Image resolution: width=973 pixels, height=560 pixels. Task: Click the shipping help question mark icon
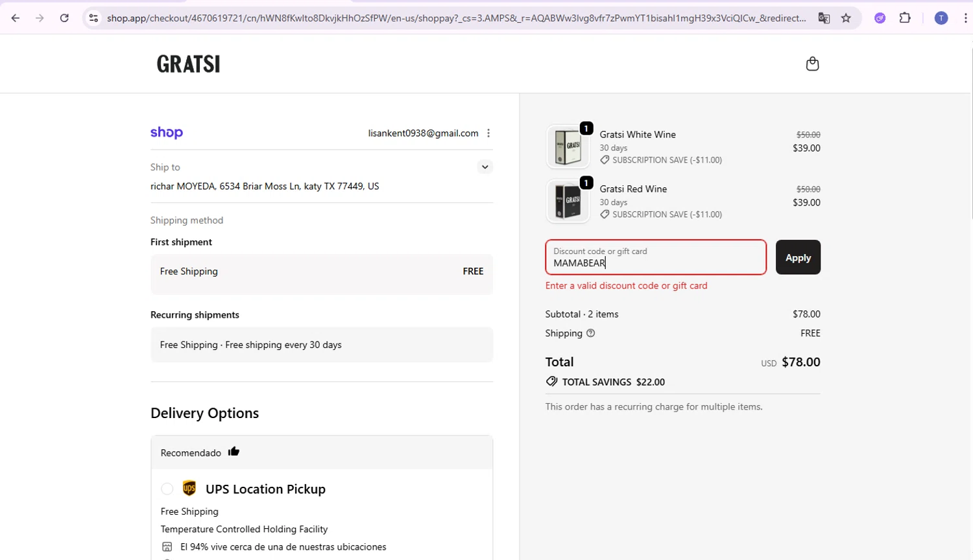[590, 333]
